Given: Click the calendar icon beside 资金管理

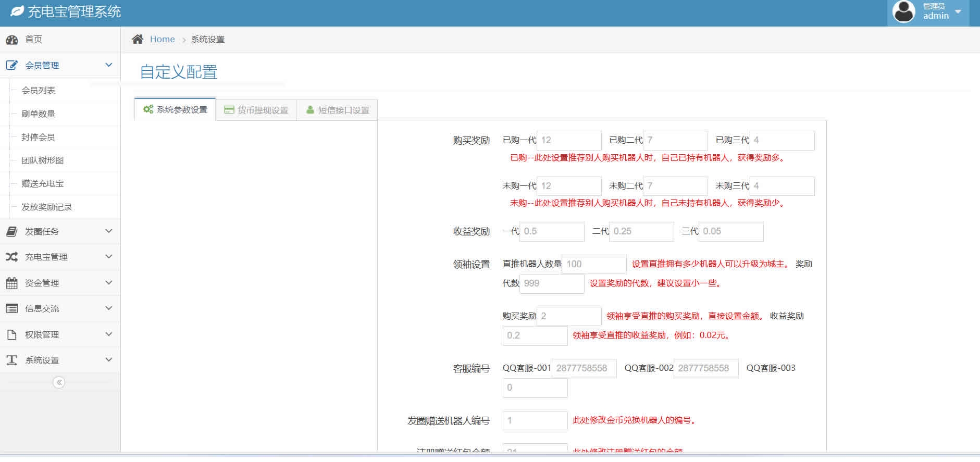Looking at the screenshot, I should tap(11, 283).
